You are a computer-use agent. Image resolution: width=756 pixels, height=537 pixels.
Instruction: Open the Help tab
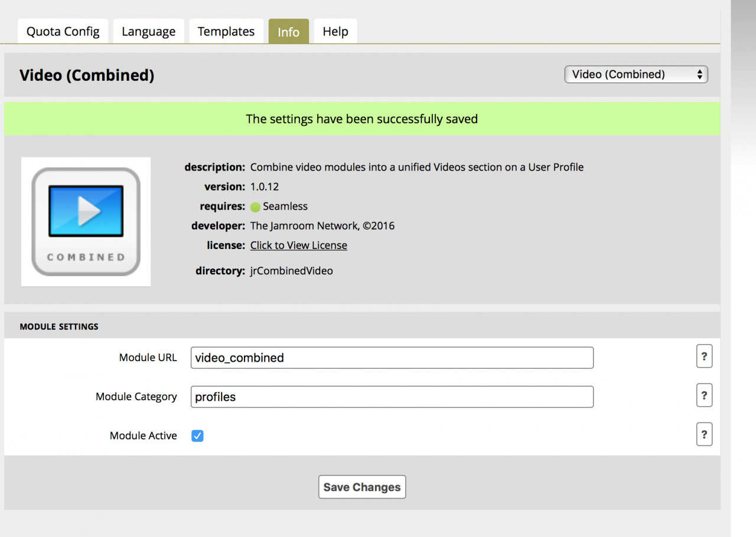(335, 31)
